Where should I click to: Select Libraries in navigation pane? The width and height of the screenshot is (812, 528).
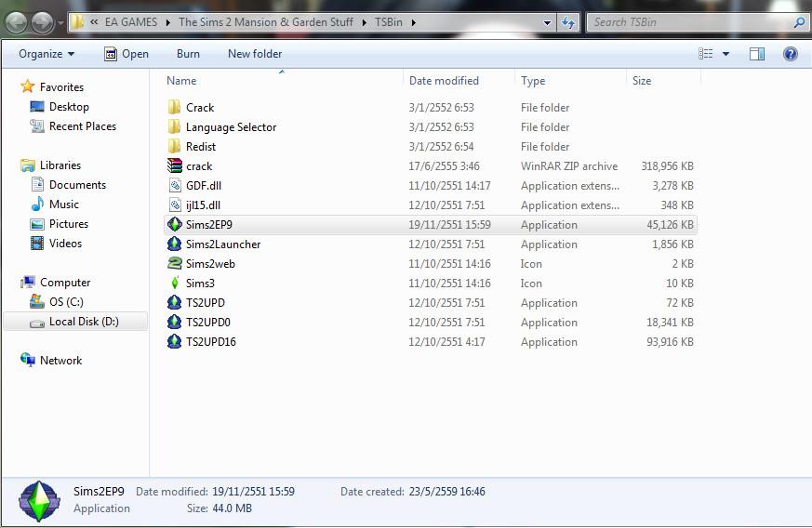point(60,165)
